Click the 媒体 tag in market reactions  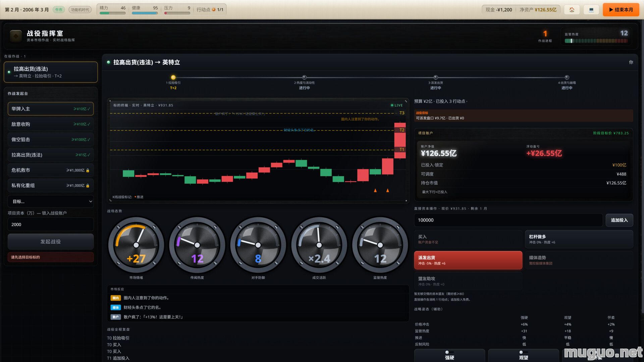point(116,307)
